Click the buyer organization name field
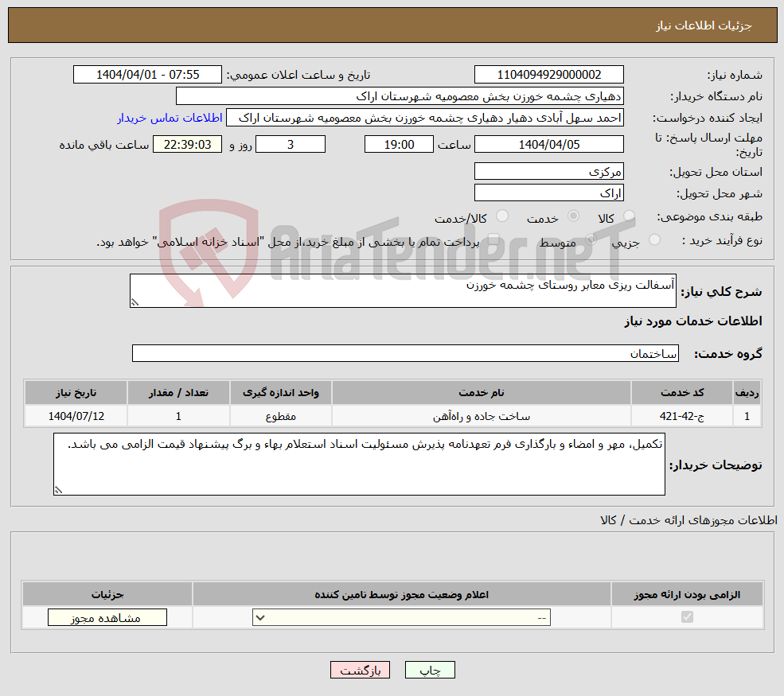The image size is (784, 696). pyautogui.click(x=400, y=96)
